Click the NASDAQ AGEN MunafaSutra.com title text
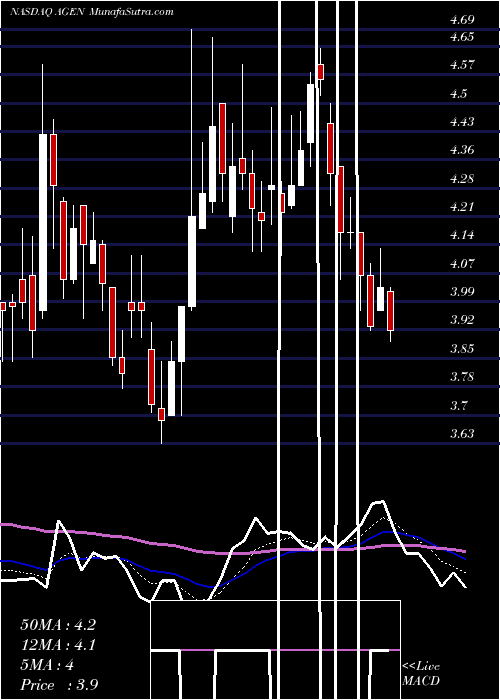The image size is (500, 700). tap(92, 12)
